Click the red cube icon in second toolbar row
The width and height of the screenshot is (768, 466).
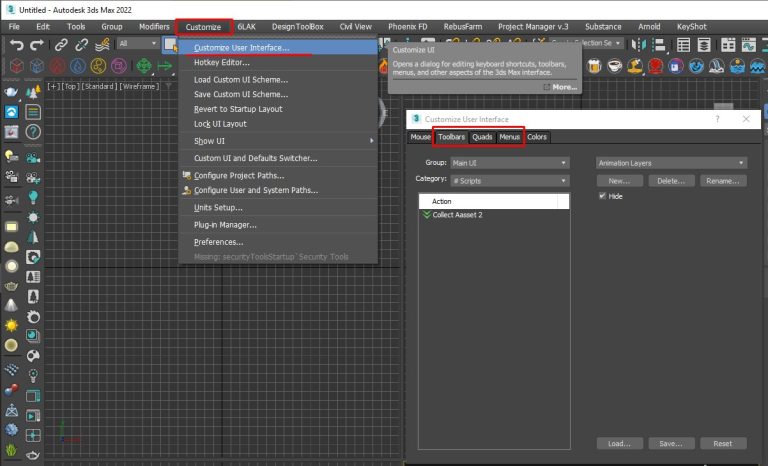point(17,66)
